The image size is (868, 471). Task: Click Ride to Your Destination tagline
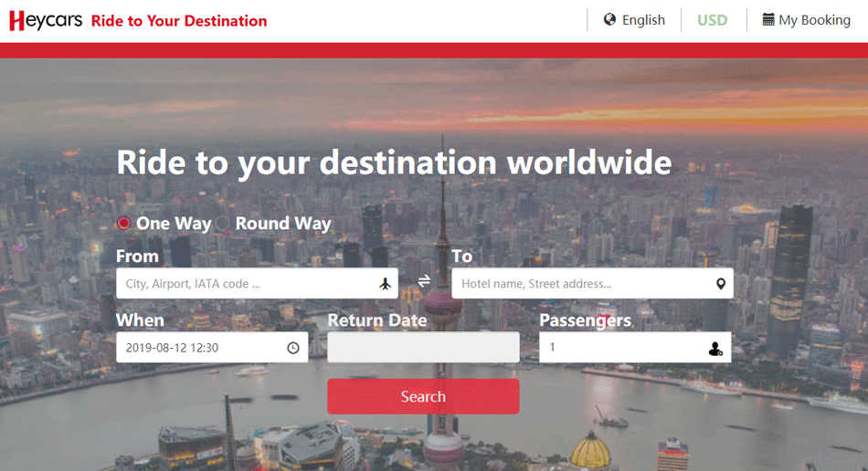pyautogui.click(x=179, y=21)
